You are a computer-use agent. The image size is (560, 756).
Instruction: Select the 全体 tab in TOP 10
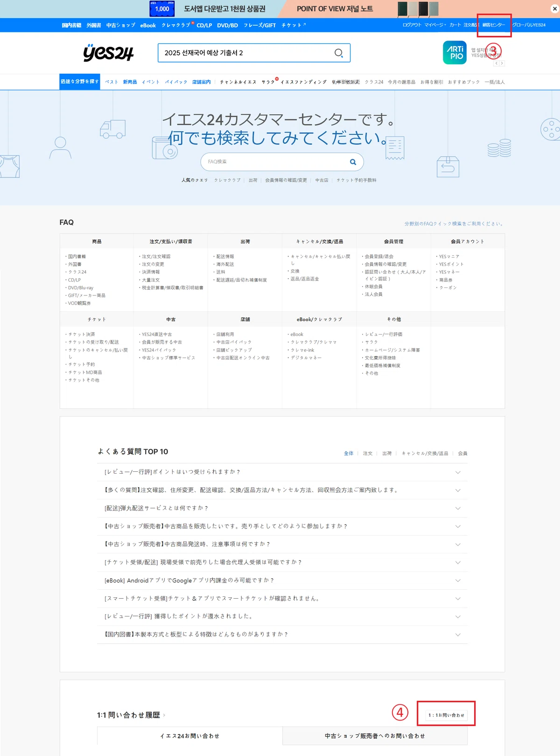[x=349, y=454]
